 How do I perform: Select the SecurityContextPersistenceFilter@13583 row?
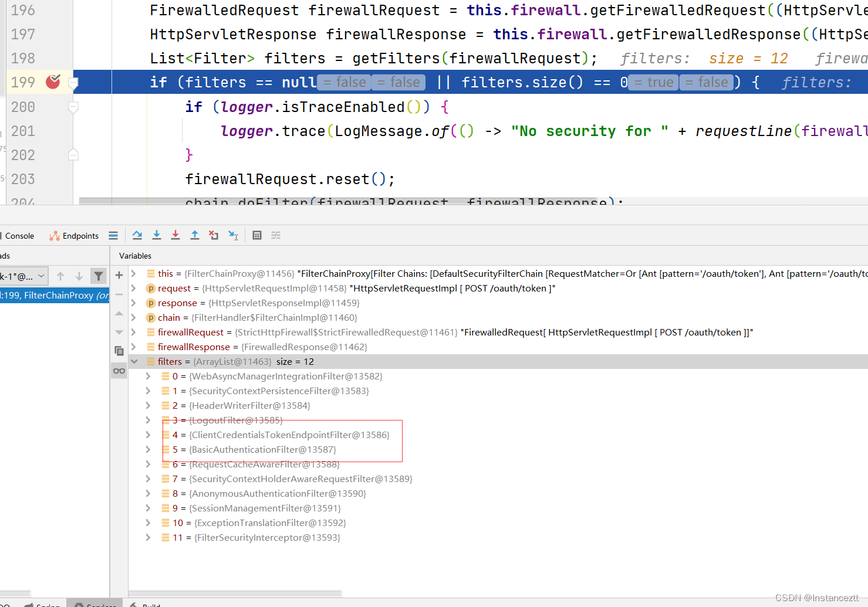point(498,391)
